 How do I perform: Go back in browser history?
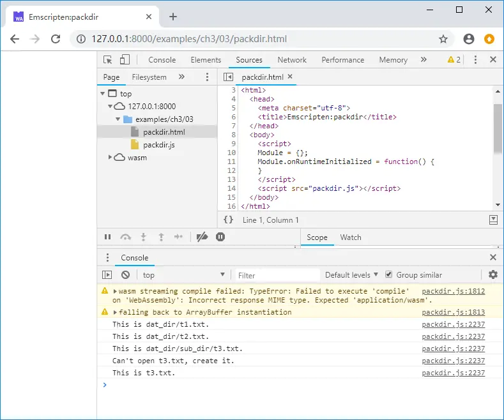(x=15, y=39)
